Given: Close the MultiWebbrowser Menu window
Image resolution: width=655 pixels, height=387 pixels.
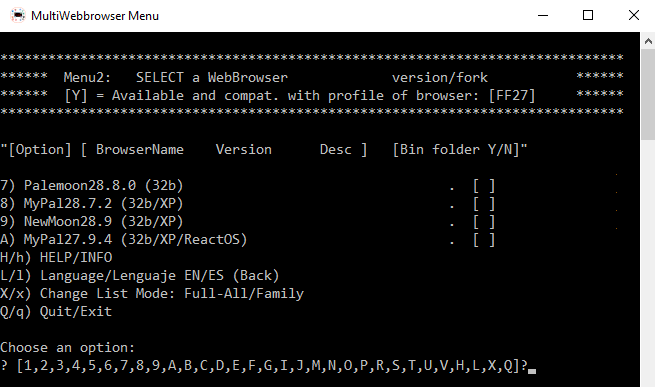Looking at the screenshot, I should (633, 15).
